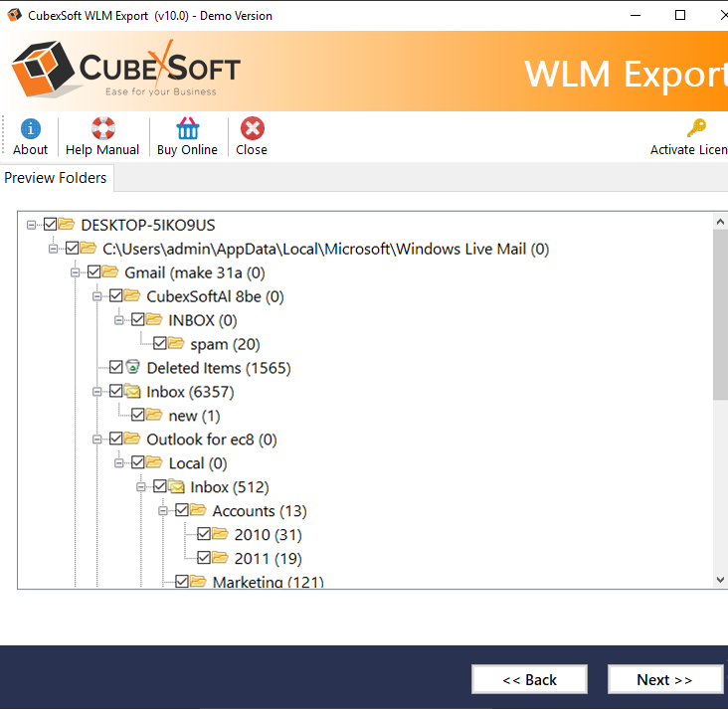Click the Buy Online basket icon

[188, 128]
